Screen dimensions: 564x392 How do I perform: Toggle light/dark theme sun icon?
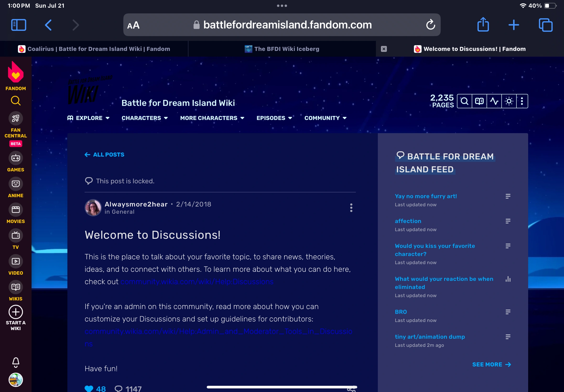pyautogui.click(x=509, y=101)
